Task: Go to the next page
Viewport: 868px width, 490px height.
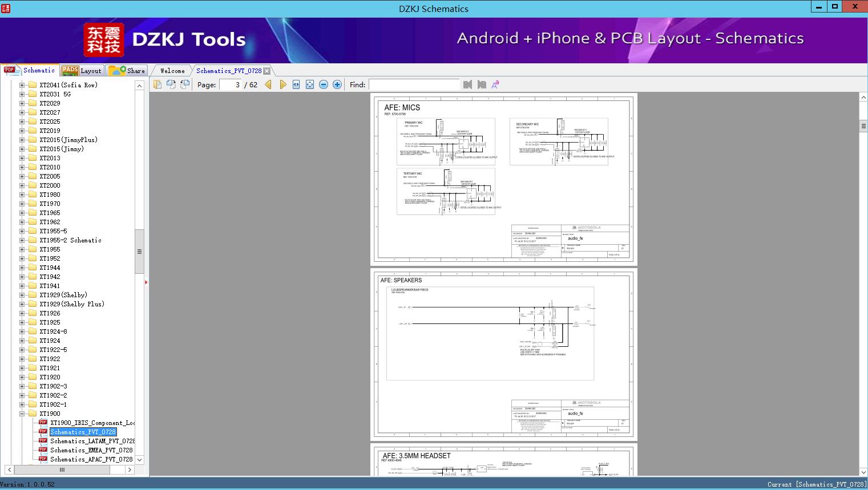Action: (283, 84)
